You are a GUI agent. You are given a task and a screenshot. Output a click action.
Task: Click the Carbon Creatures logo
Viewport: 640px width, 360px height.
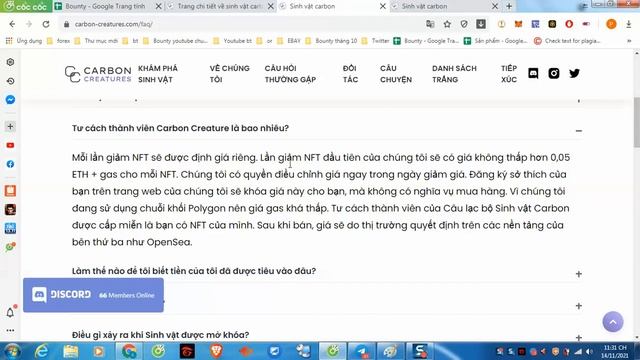pyautogui.click(x=98, y=74)
